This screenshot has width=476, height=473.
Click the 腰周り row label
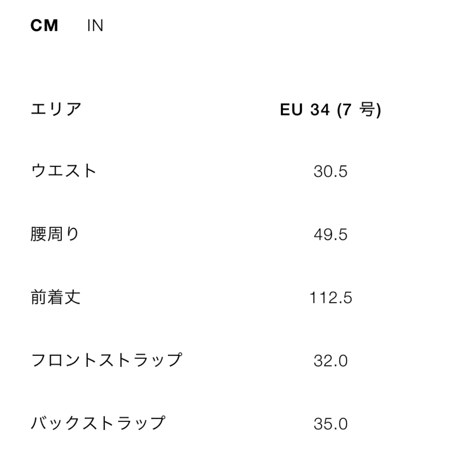(55, 234)
